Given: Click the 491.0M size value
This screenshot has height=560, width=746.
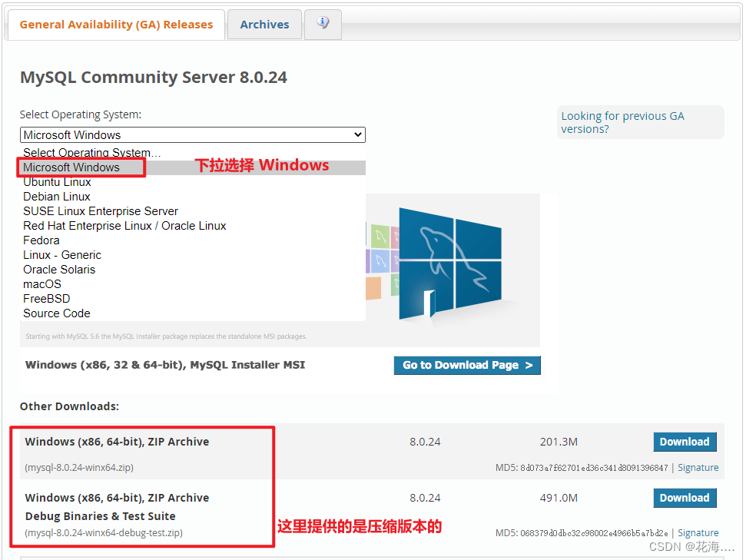Looking at the screenshot, I should pyautogui.click(x=559, y=498).
